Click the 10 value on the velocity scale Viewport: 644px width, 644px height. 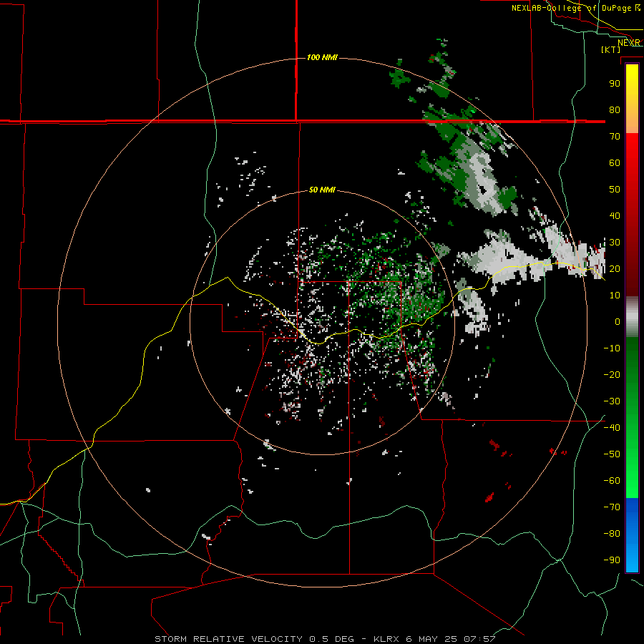[x=615, y=296]
